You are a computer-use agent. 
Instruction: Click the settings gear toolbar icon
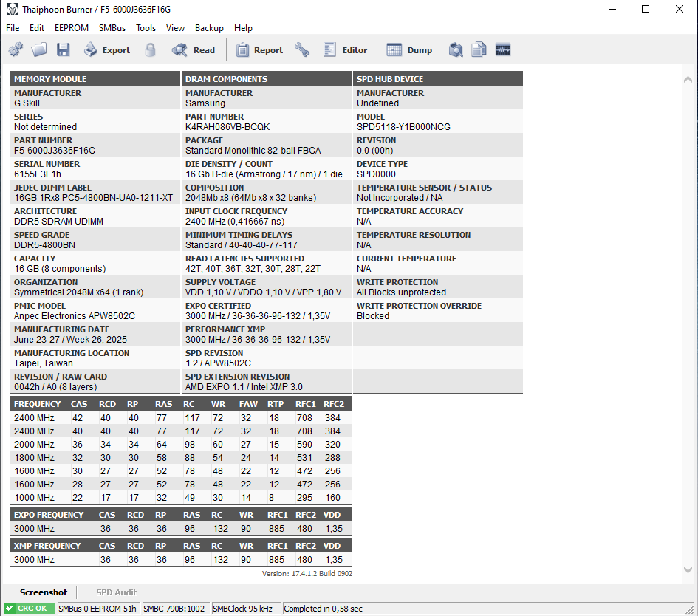[16, 49]
